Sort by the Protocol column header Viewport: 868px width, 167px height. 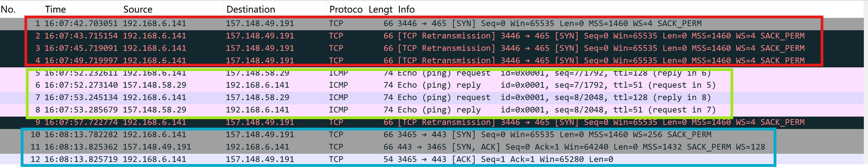point(346,9)
